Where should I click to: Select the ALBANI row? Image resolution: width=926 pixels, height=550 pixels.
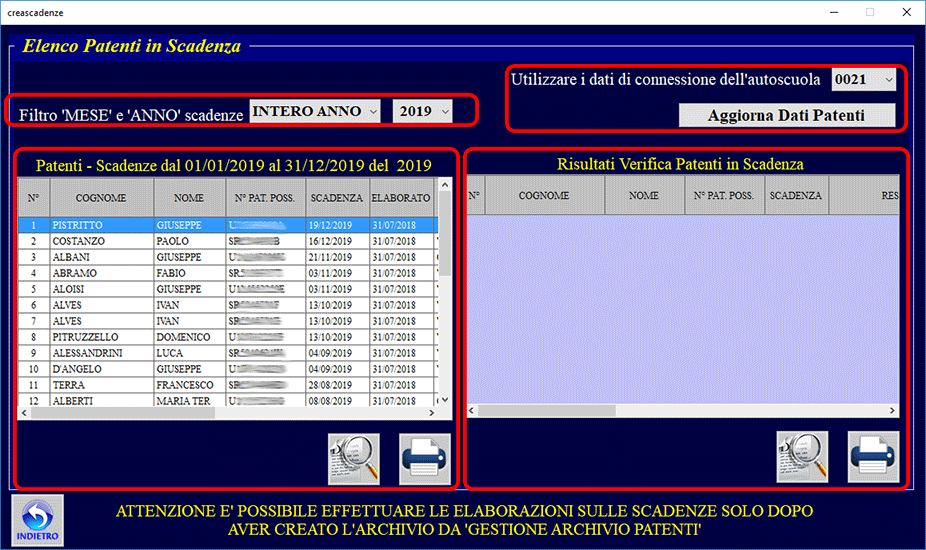click(x=228, y=257)
